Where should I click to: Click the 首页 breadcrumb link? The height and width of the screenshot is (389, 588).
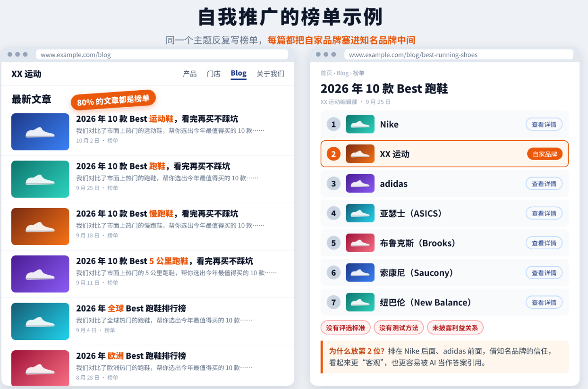click(326, 73)
